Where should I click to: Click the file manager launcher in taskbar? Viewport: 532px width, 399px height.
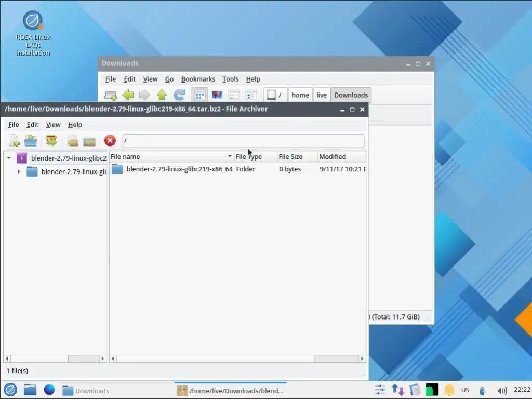[x=30, y=390]
